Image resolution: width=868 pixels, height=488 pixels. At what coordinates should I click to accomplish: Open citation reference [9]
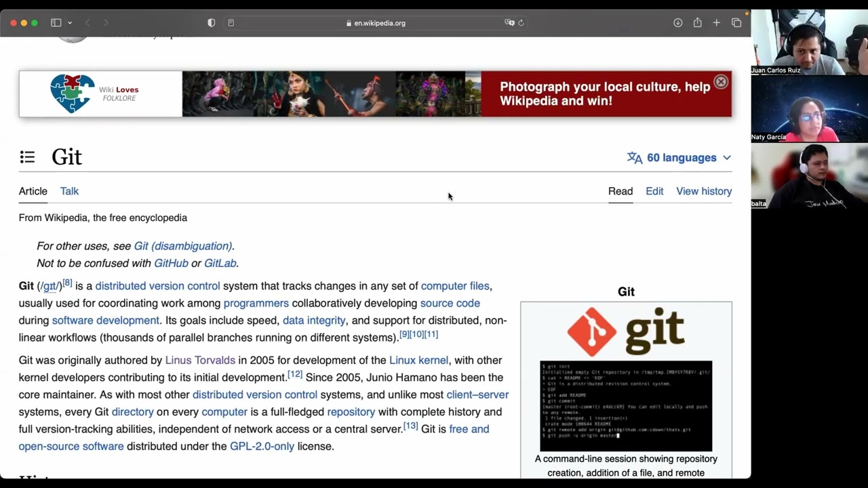point(404,334)
